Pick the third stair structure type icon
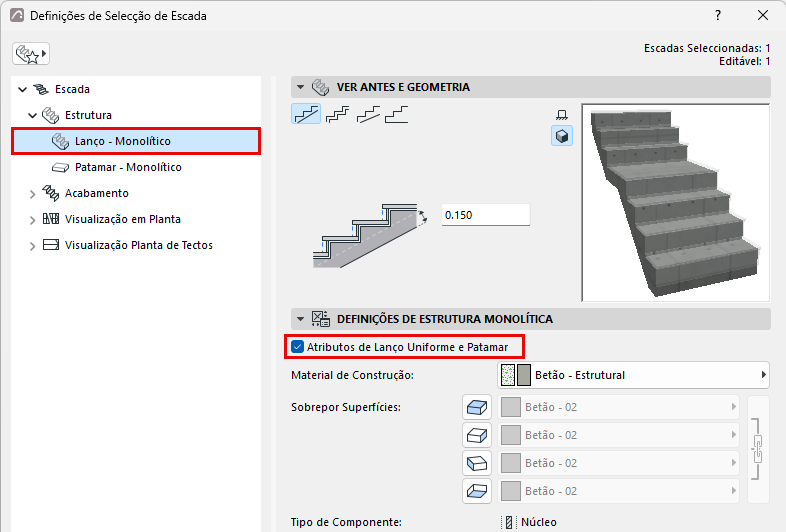786x532 pixels. click(368, 114)
